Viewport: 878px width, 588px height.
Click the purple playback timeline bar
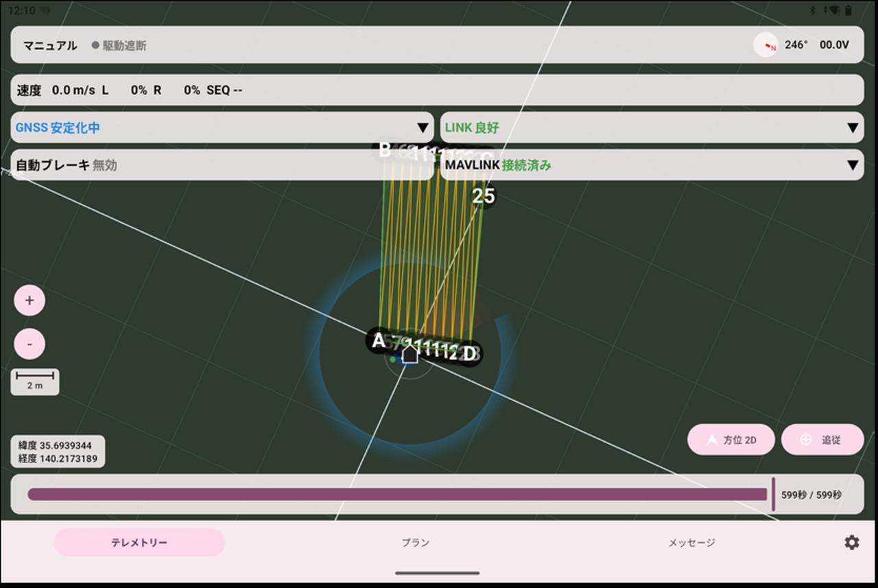(x=397, y=495)
